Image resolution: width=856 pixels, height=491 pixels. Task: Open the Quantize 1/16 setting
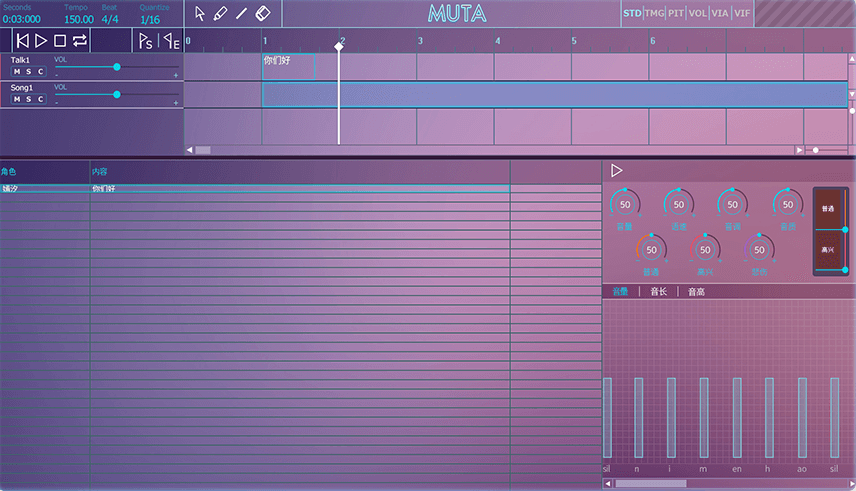150,20
